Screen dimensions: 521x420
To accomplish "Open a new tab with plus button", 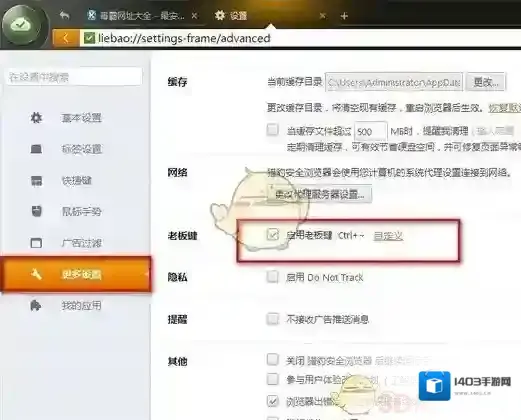I will click(x=344, y=16).
